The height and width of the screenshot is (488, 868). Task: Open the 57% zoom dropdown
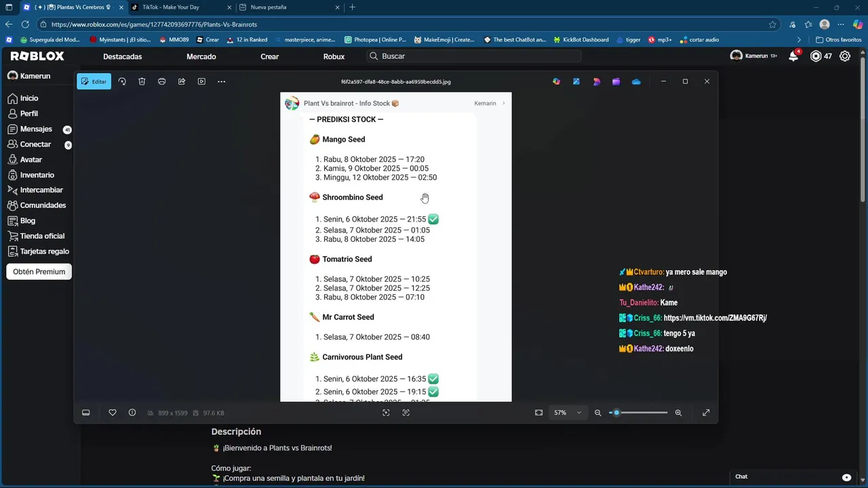click(568, 413)
